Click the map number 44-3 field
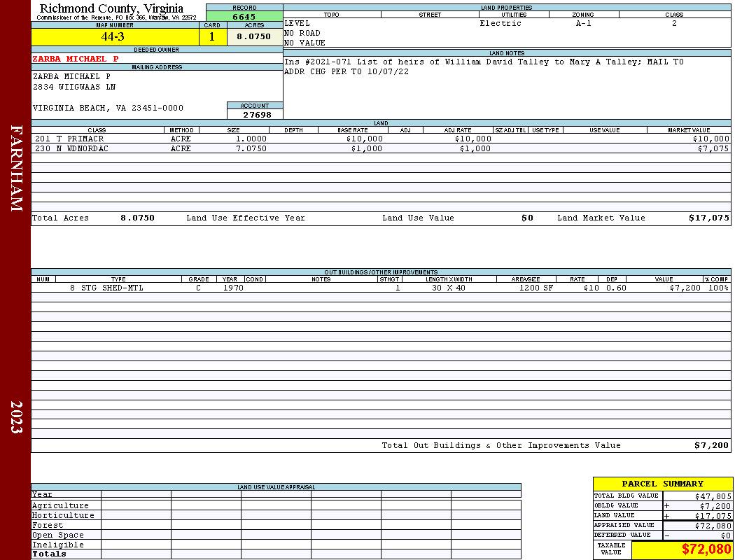The width and height of the screenshot is (735, 560). tap(115, 37)
